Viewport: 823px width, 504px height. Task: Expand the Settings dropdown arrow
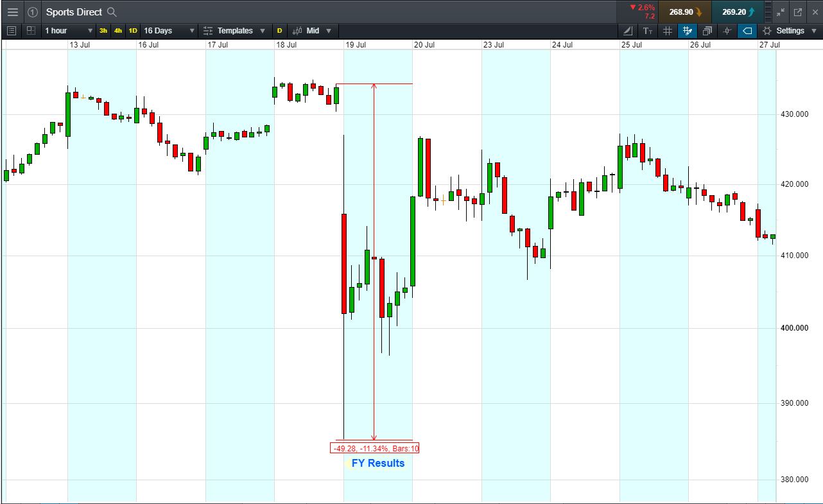click(x=814, y=31)
